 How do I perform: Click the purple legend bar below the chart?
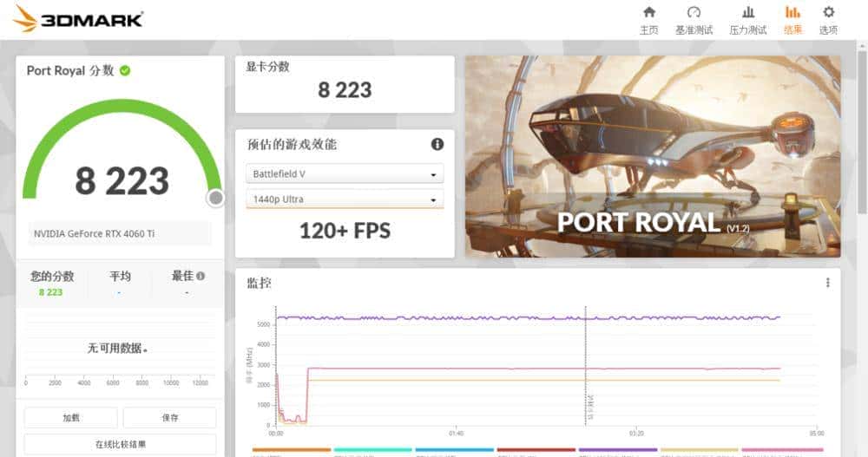click(618, 450)
